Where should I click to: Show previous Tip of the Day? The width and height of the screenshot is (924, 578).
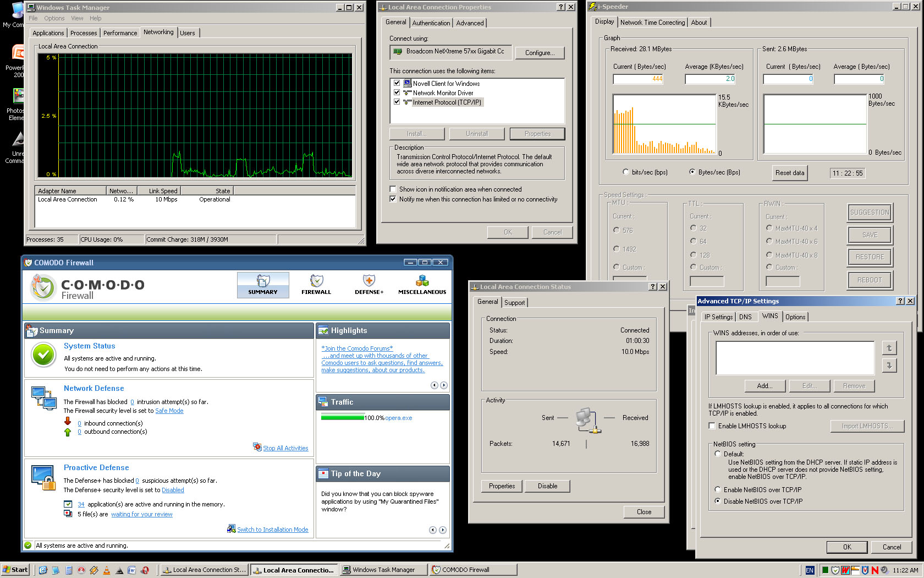(x=433, y=530)
